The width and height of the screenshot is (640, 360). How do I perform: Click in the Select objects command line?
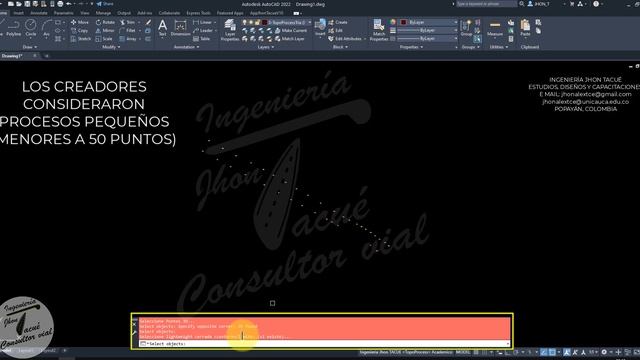coord(325,344)
